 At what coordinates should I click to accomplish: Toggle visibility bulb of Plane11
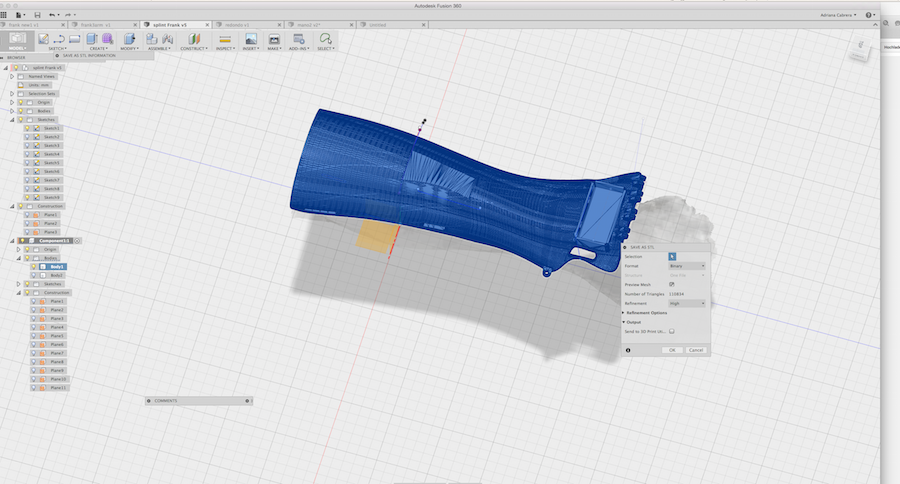[34, 388]
